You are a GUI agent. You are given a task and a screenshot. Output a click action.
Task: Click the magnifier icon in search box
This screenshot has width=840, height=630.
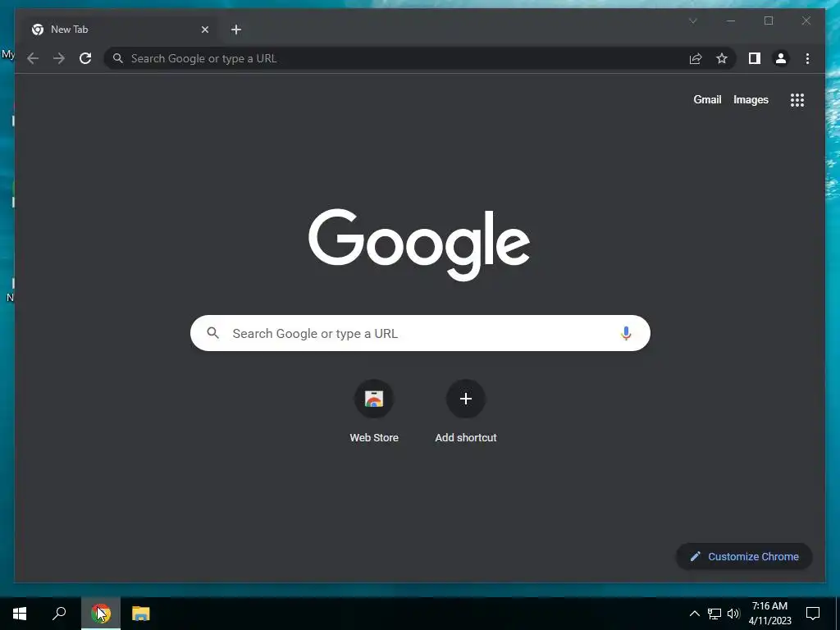(212, 333)
